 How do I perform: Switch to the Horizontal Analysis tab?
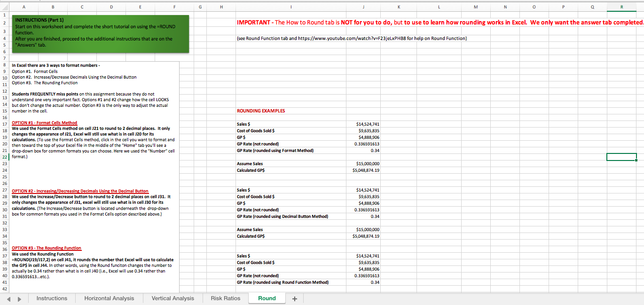[x=109, y=298]
